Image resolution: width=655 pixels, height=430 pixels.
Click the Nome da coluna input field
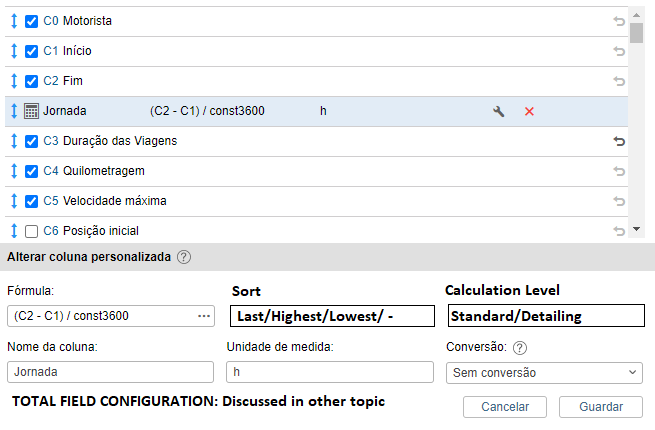coord(110,373)
